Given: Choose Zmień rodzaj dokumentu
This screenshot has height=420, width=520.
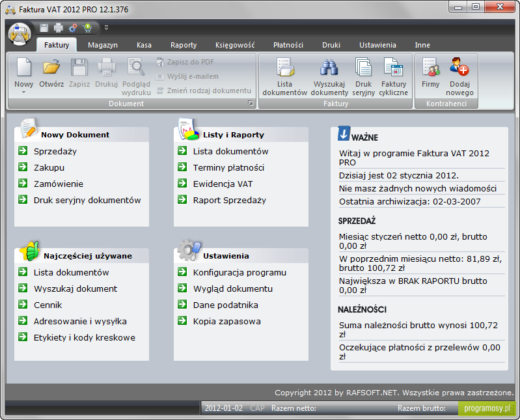Looking at the screenshot, I should (204, 91).
